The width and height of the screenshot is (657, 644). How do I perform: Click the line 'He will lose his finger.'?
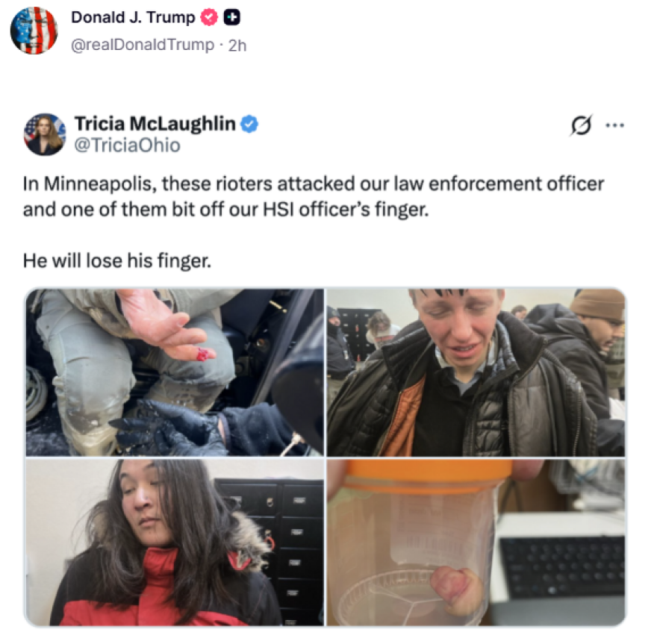tap(117, 260)
